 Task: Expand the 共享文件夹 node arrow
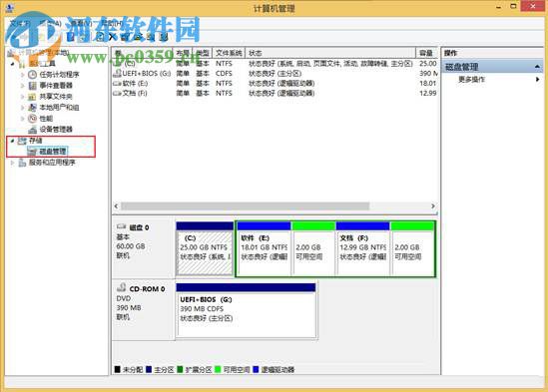coord(22,97)
